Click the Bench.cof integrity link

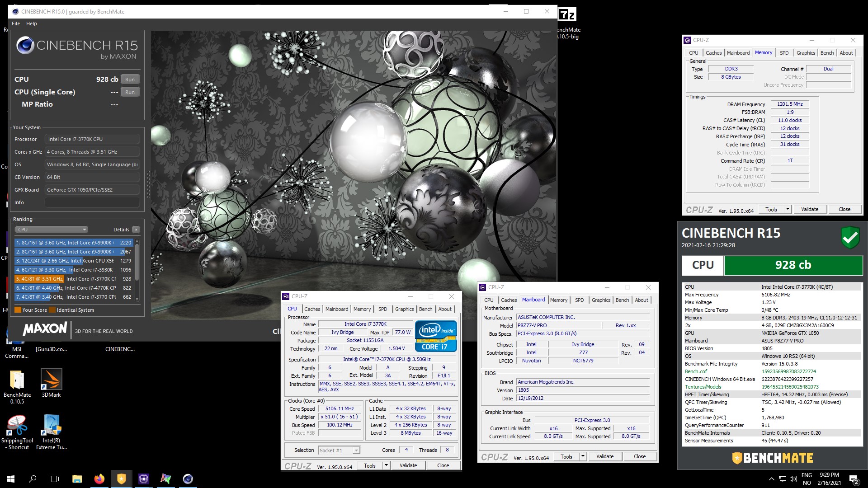click(696, 371)
